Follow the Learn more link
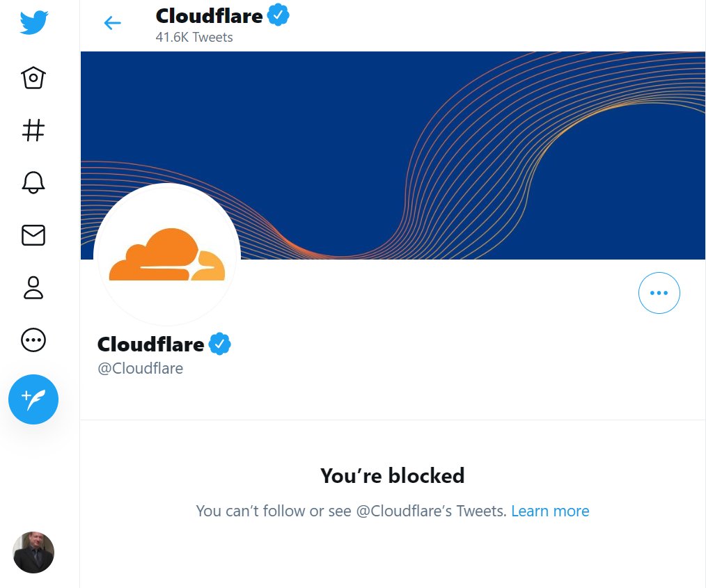 point(550,511)
